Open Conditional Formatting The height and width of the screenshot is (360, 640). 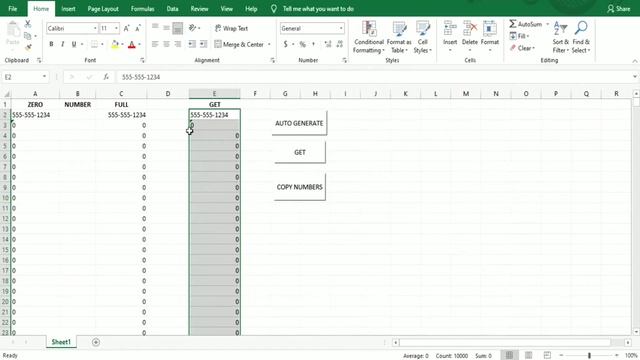(x=369, y=37)
